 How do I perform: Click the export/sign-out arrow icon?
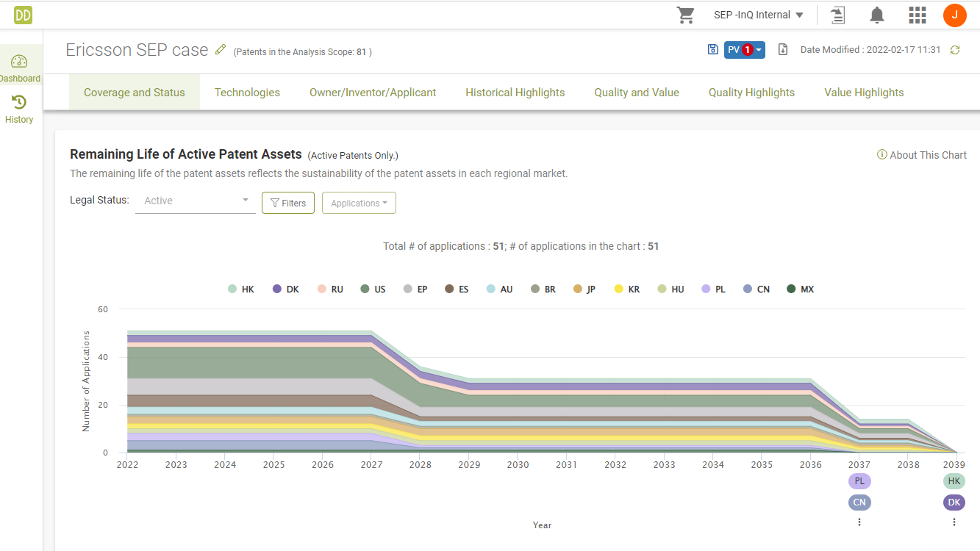coord(837,15)
